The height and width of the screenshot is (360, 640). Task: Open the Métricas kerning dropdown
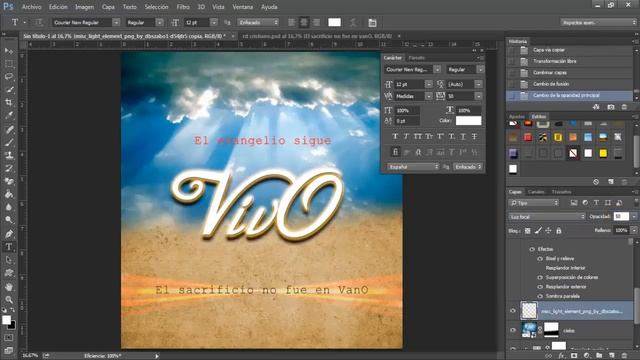[x=429, y=96]
